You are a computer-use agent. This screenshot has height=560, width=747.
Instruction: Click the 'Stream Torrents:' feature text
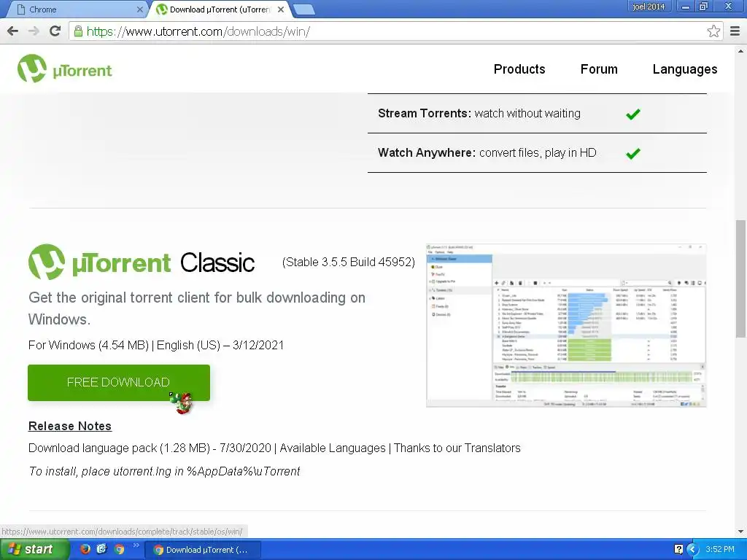425,113
